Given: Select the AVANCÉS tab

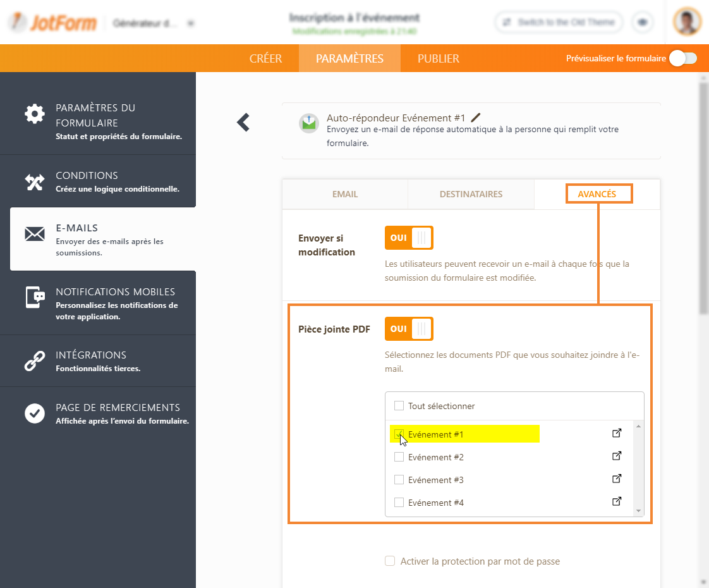Looking at the screenshot, I should click(597, 194).
